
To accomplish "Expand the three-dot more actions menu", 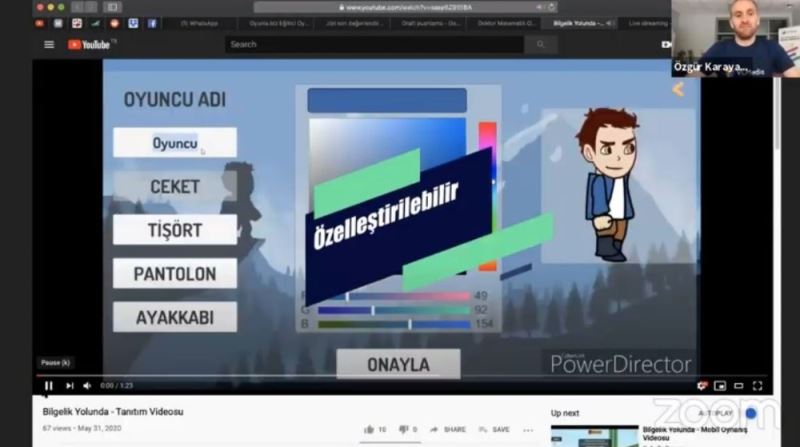I will (x=527, y=429).
